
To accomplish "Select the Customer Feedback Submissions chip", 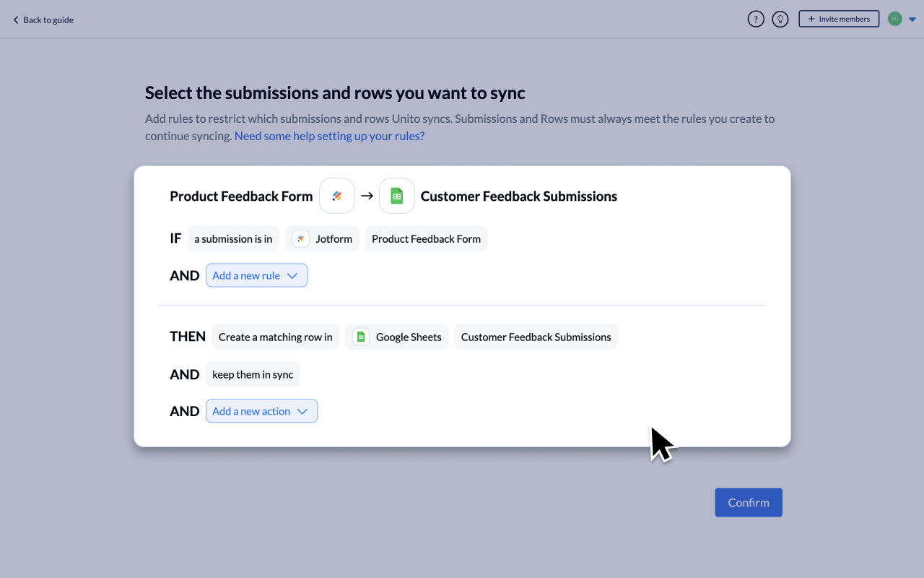I will (x=536, y=337).
